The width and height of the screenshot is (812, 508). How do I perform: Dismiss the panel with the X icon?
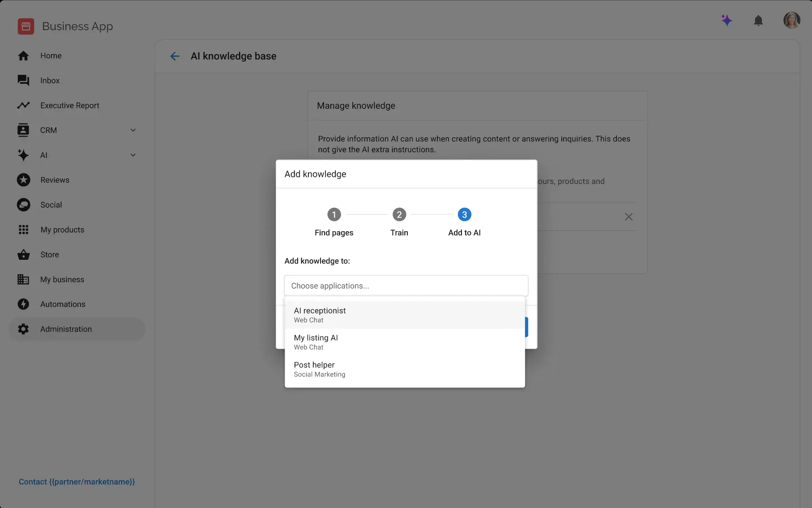[x=628, y=217]
